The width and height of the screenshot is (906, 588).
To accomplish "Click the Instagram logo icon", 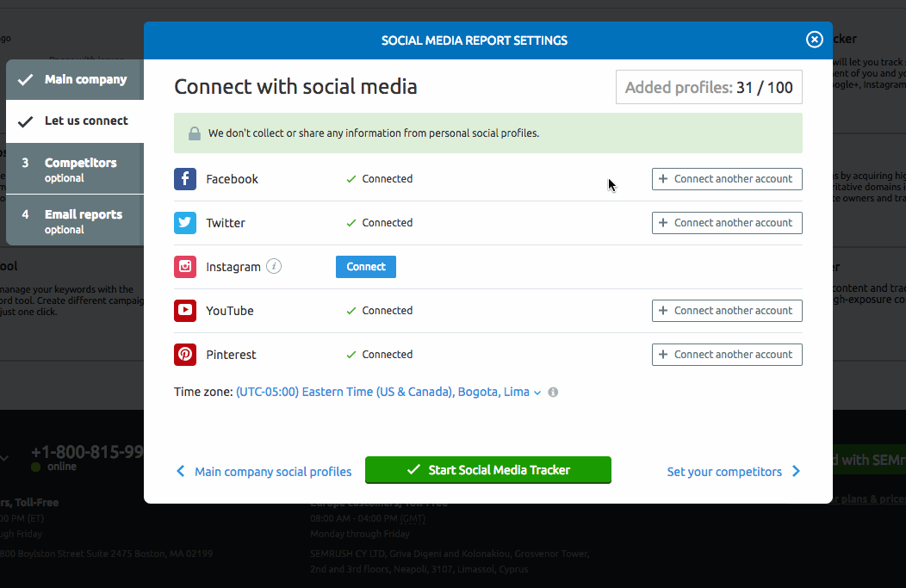I will pyautogui.click(x=185, y=267).
